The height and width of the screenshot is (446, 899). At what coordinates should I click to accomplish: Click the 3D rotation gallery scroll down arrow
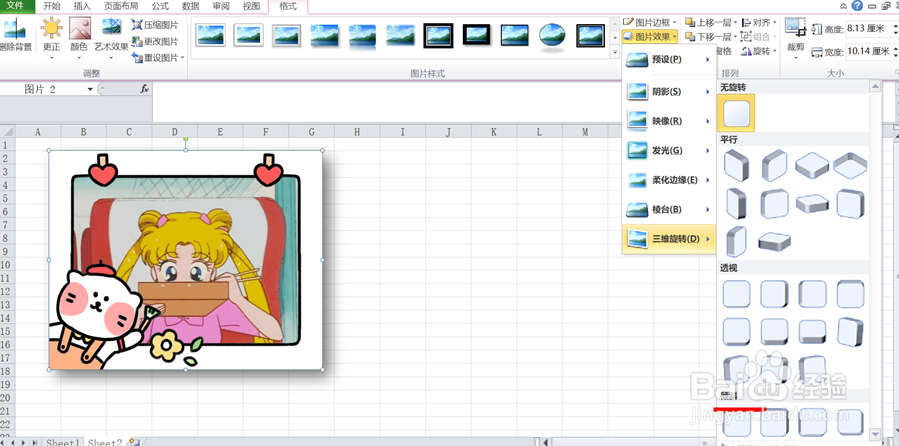tap(875, 433)
